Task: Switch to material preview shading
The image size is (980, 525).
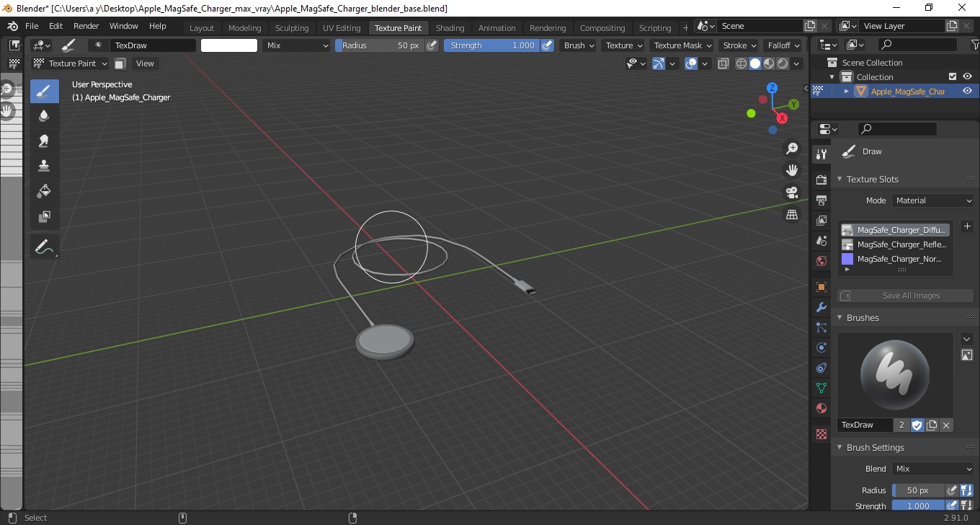Action: [768, 63]
